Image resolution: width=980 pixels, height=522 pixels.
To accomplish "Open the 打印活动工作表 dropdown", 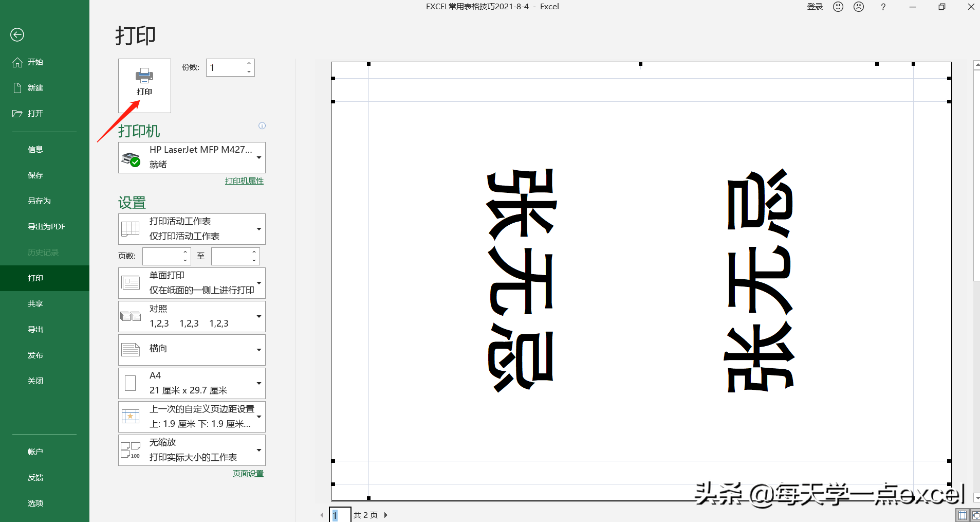I will (192, 229).
